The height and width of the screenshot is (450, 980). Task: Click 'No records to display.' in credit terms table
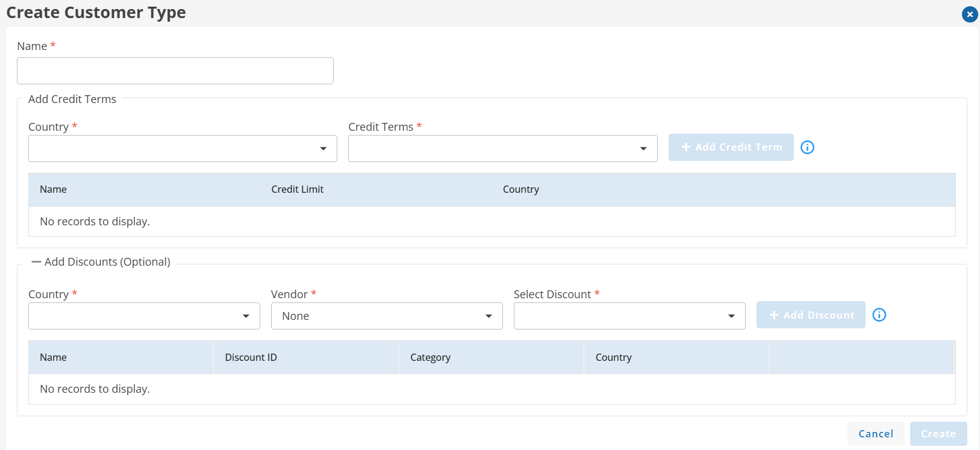click(x=95, y=221)
